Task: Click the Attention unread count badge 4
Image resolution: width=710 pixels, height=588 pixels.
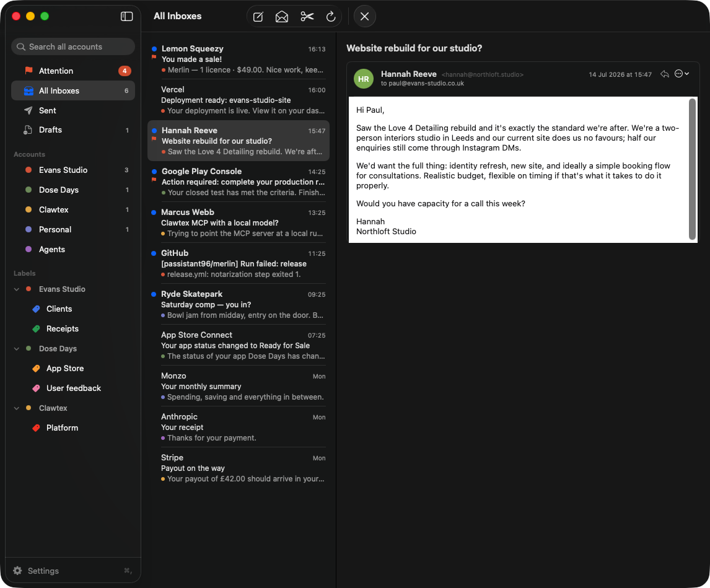Action: pyautogui.click(x=125, y=71)
